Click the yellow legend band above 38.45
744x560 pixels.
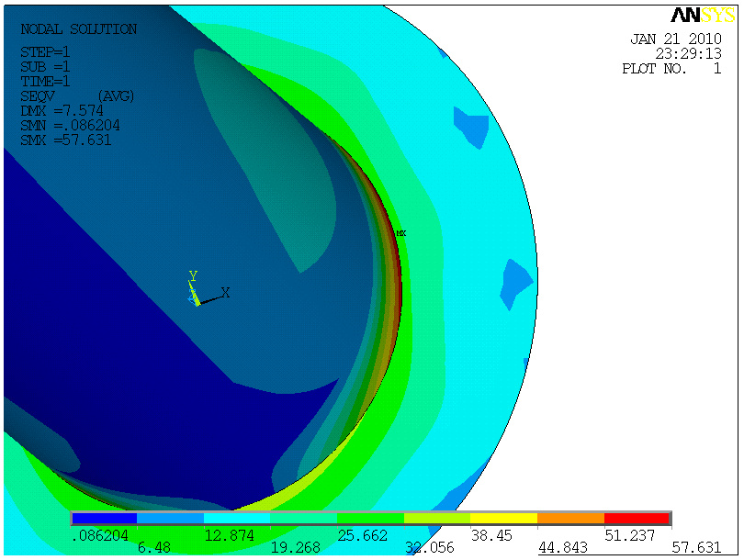coord(504,518)
